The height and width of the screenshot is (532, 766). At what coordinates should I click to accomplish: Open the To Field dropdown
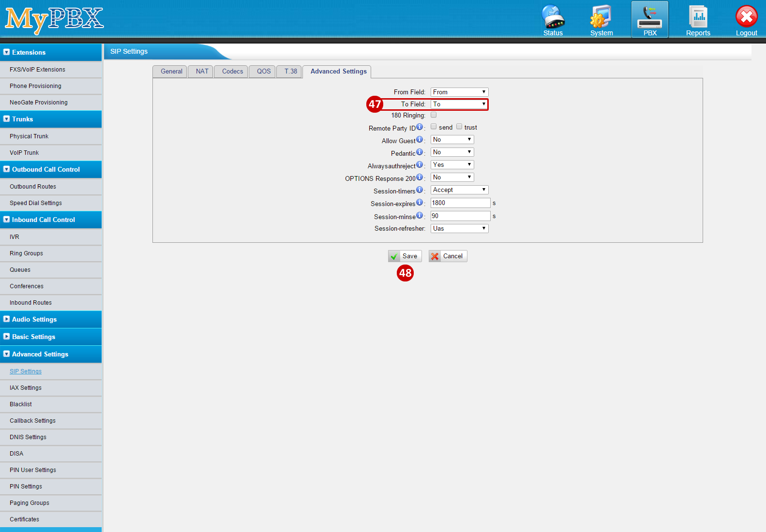(x=459, y=104)
